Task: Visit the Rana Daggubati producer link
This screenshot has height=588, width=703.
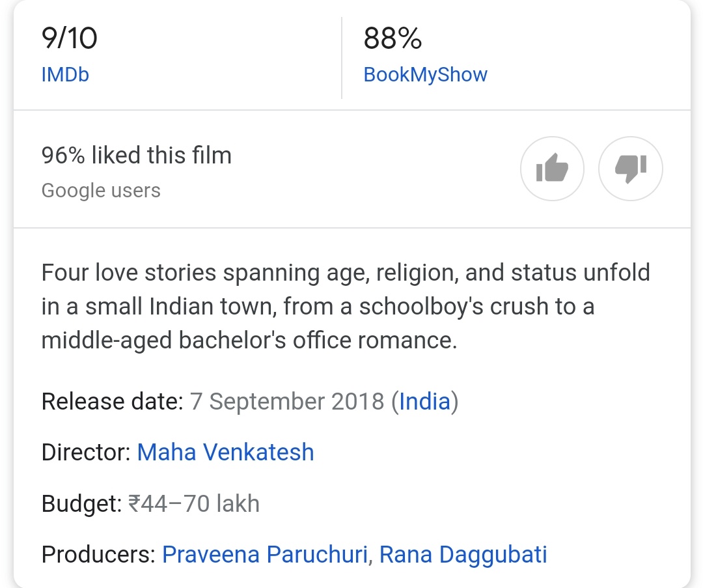Action: [x=463, y=555]
